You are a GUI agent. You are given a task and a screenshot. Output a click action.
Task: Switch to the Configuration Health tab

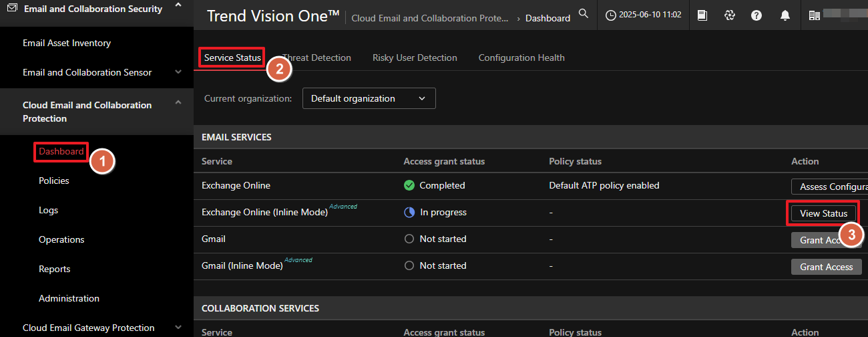coord(521,58)
